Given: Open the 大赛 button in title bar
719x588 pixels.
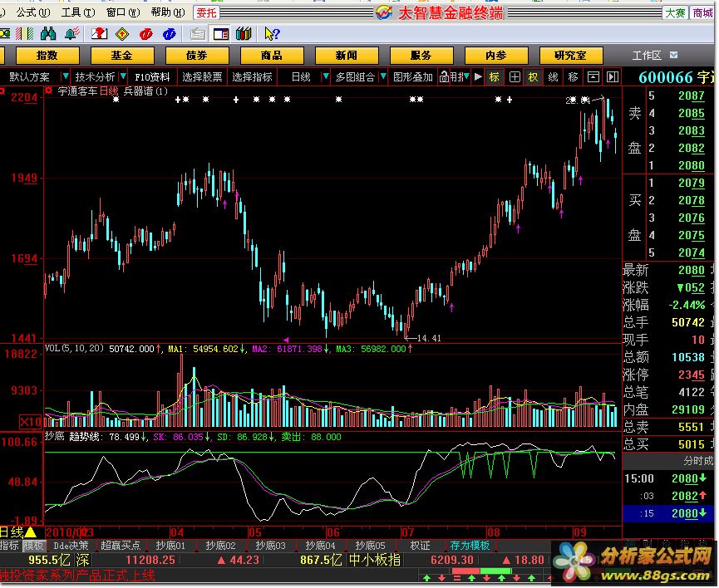Looking at the screenshot, I should (675, 12).
